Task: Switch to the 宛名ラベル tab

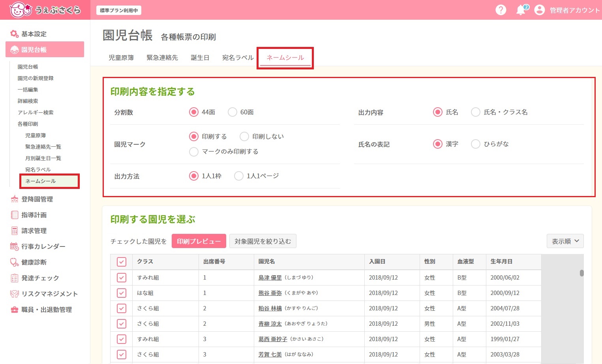Action: [x=238, y=58]
